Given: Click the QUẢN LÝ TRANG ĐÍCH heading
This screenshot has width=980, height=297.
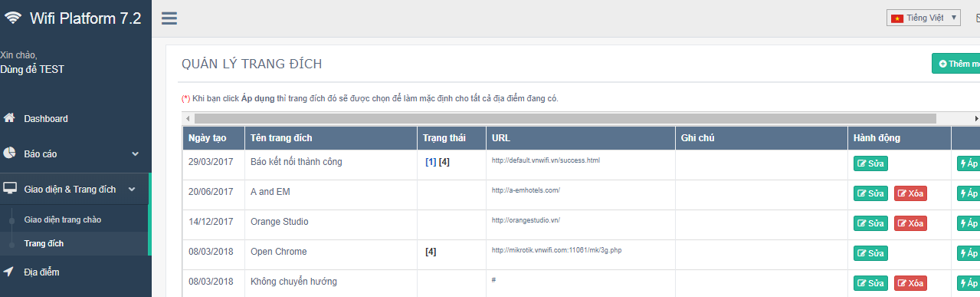Looking at the screenshot, I should pyautogui.click(x=251, y=64).
